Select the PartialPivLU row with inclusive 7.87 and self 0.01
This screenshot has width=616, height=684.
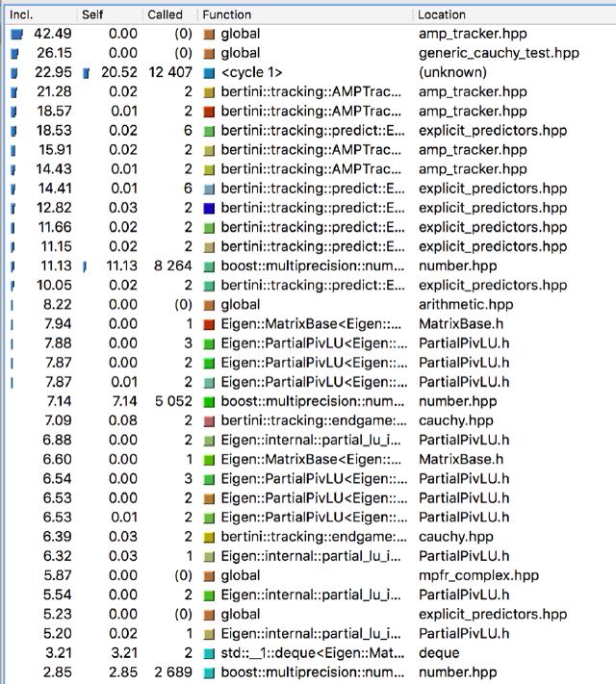(310, 382)
